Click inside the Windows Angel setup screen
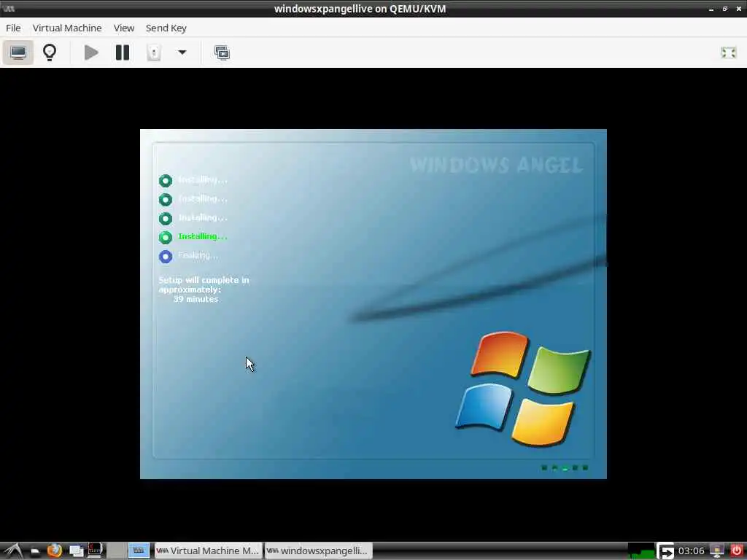 click(x=373, y=304)
